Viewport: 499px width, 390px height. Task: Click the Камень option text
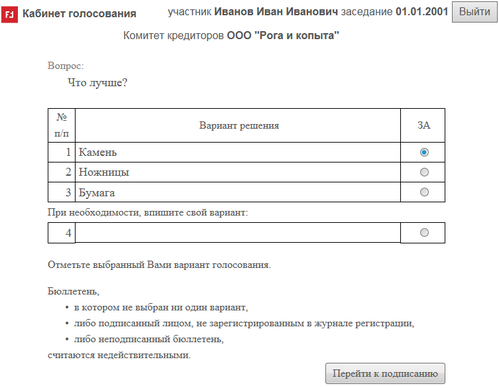pyautogui.click(x=98, y=152)
